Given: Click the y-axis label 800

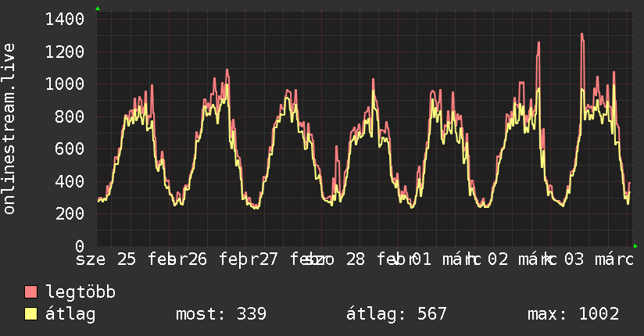Looking at the screenshot, I should pyautogui.click(x=70, y=116).
